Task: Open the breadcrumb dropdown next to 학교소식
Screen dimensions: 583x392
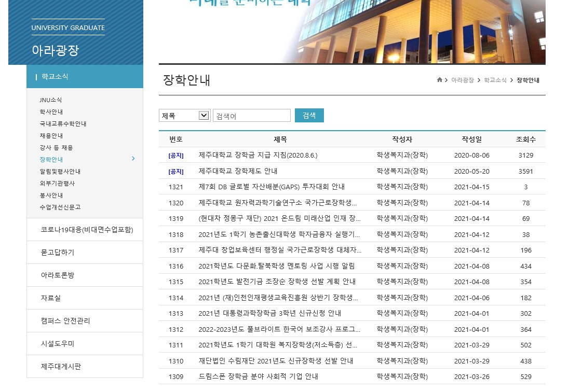Action: coord(511,80)
